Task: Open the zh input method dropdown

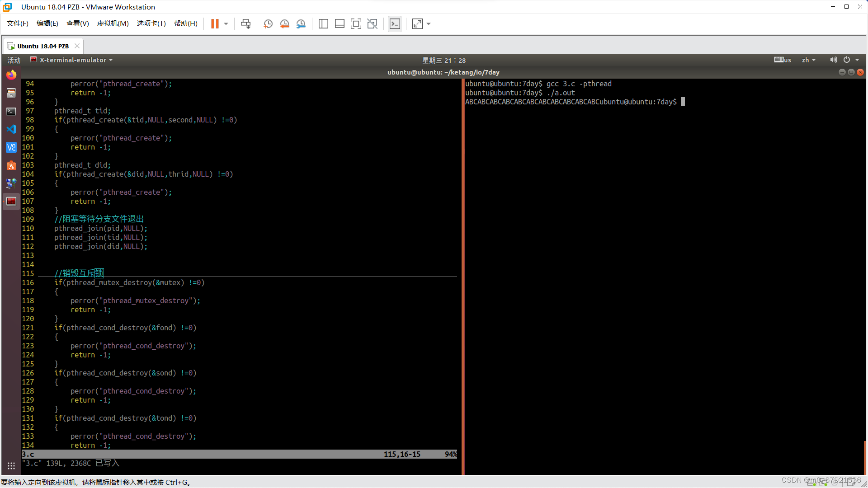Action: click(x=808, y=60)
